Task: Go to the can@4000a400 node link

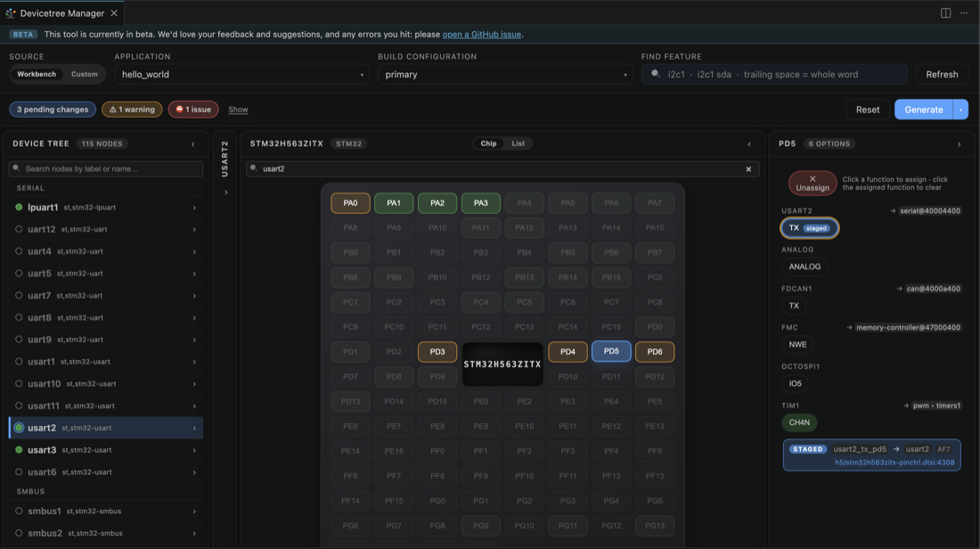Action: [933, 288]
